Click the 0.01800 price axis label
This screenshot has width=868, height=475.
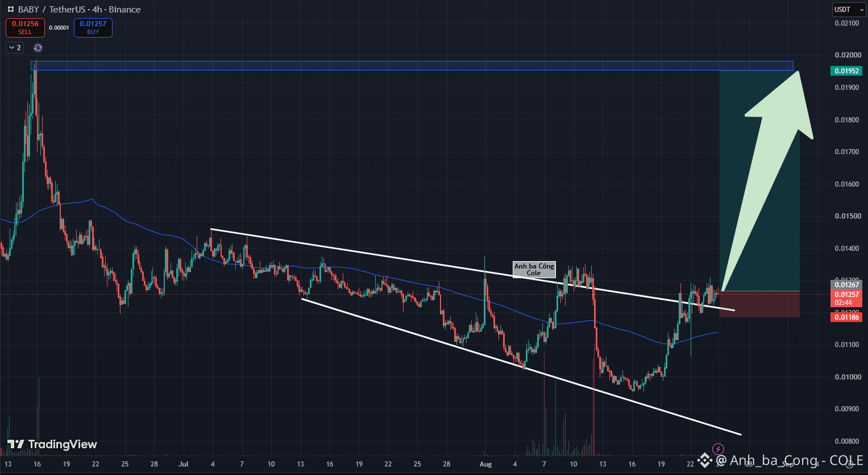[x=846, y=120]
